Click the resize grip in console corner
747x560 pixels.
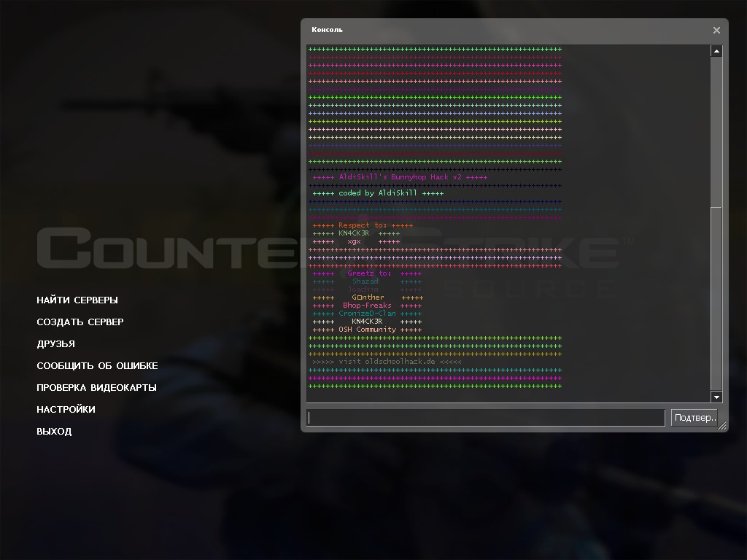coord(722,426)
